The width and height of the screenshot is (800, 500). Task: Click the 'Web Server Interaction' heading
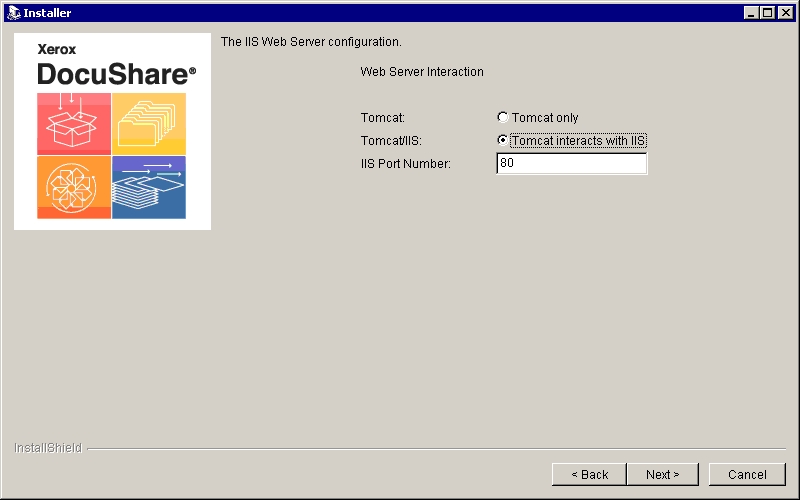click(422, 71)
